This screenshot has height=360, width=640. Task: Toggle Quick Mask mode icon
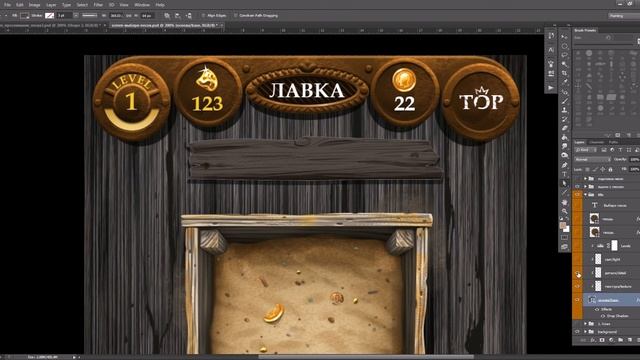click(x=565, y=238)
